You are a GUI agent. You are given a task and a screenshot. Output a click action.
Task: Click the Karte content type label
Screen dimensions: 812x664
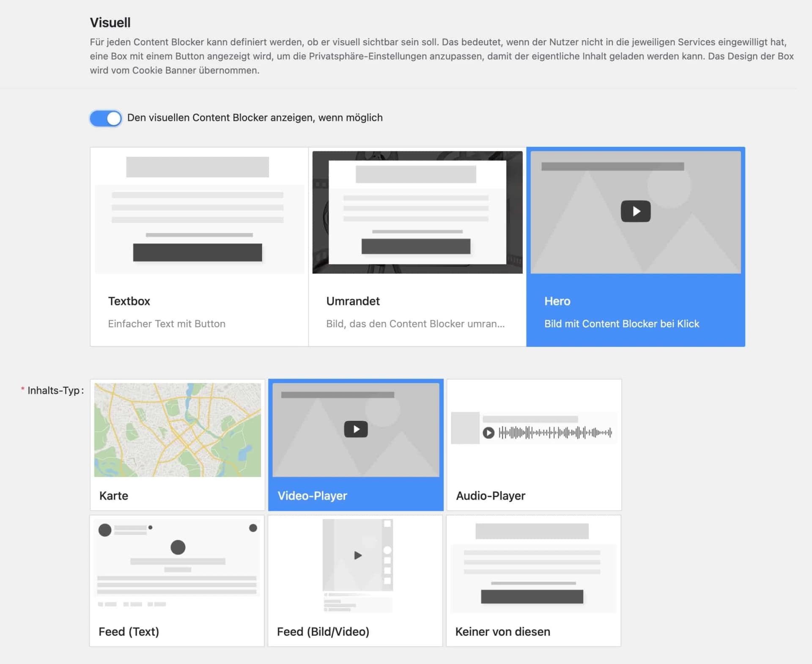(114, 496)
